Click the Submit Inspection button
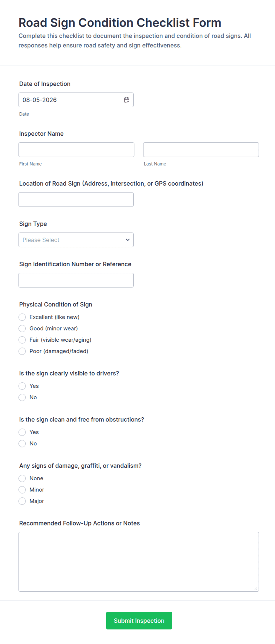275x644 pixels. point(139,620)
